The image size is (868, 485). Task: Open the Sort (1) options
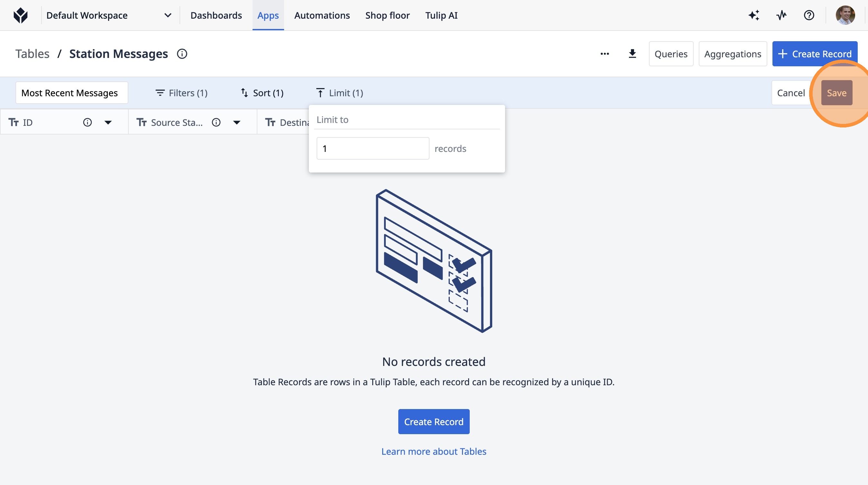pyautogui.click(x=262, y=93)
